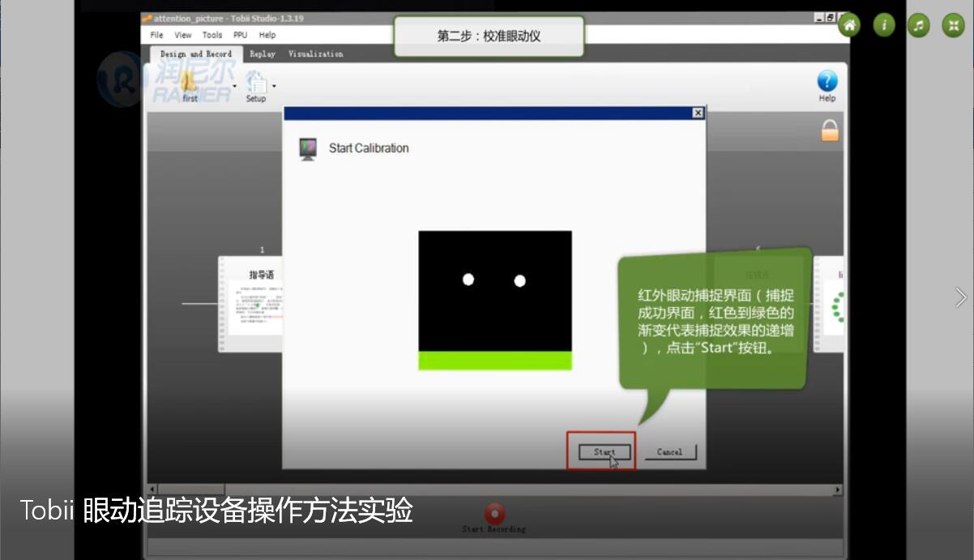
Task: Click the horizontal scrollbar right arrow
Action: 837,490
